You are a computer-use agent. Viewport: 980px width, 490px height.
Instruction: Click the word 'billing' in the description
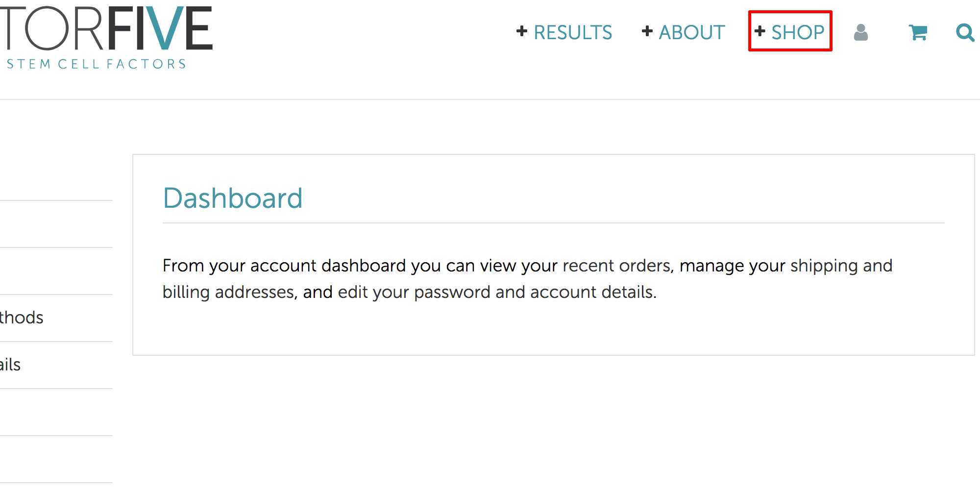click(x=186, y=292)
